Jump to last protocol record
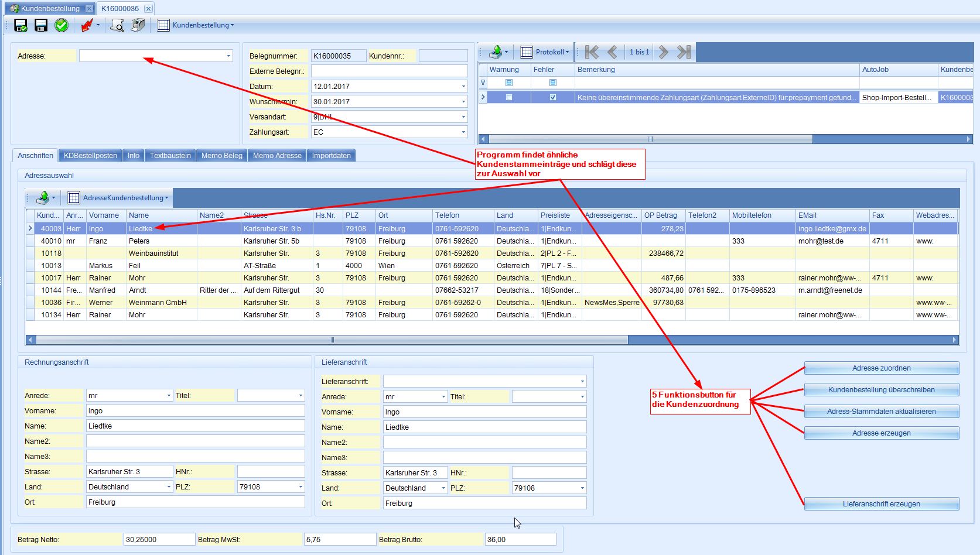The width and height of the screenshot is (980, 555). [x=684, y=52]
